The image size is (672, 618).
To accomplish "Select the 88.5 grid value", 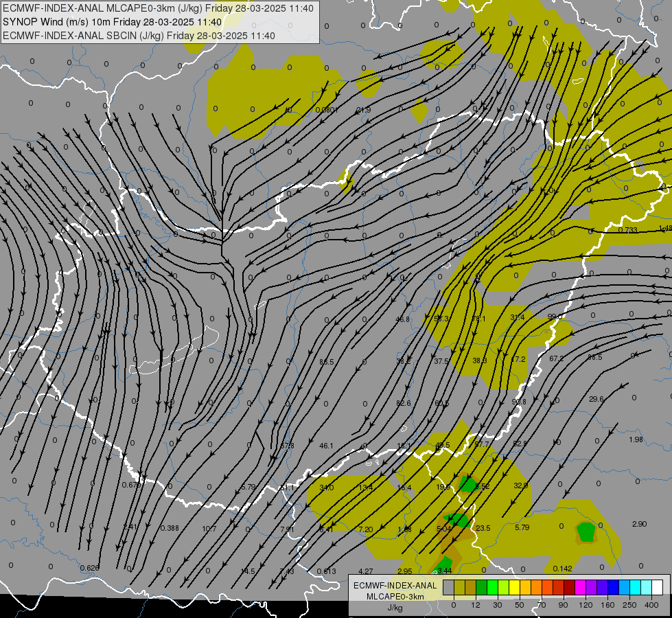I will (x=595, y=357).
